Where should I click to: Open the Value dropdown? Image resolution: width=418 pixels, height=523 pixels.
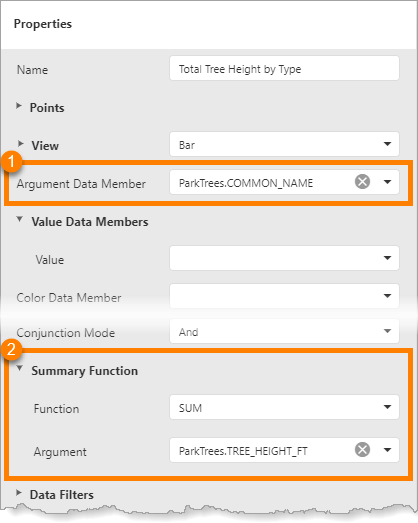pos(284,258)
